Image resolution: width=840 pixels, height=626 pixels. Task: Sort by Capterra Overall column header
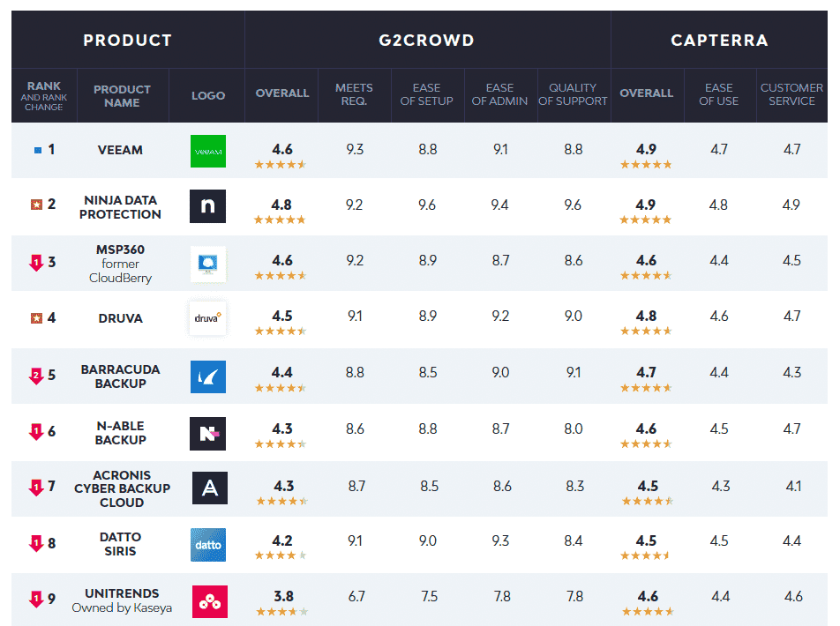(x=646, y=93)
